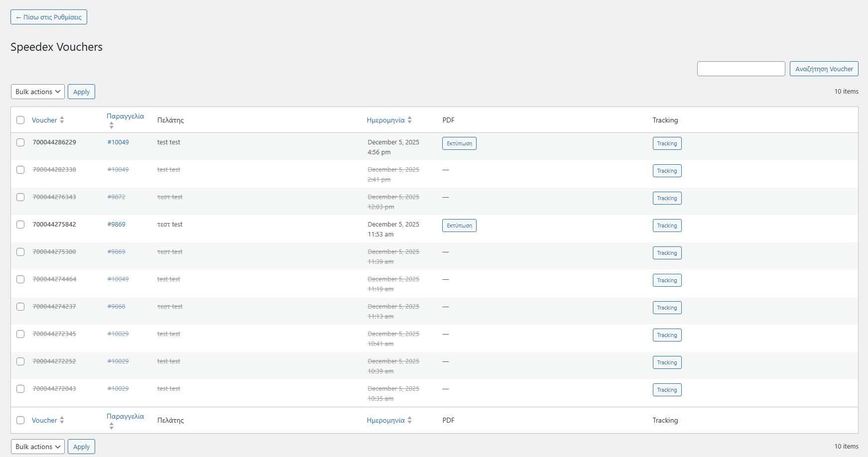Expand the bottom Bulk actions dropdown
Viewport: 868px width, 457px height.
pyautogui.click(x=38, y=447)
